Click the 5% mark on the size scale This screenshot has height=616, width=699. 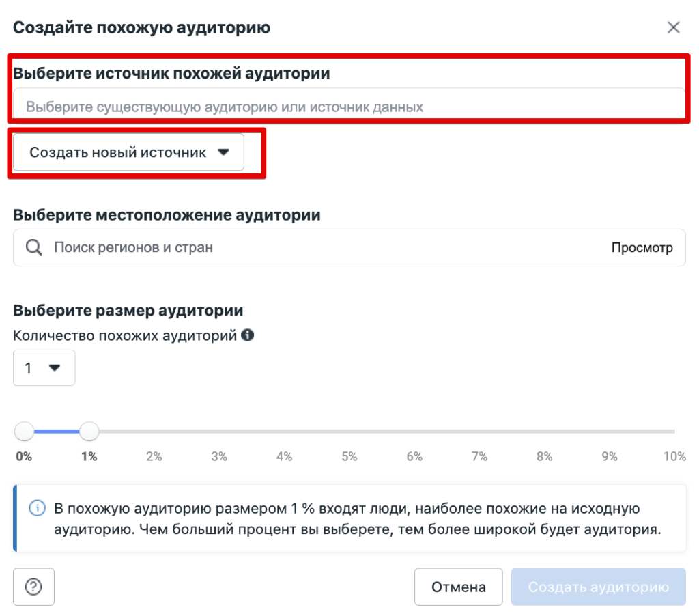[349, 456]
